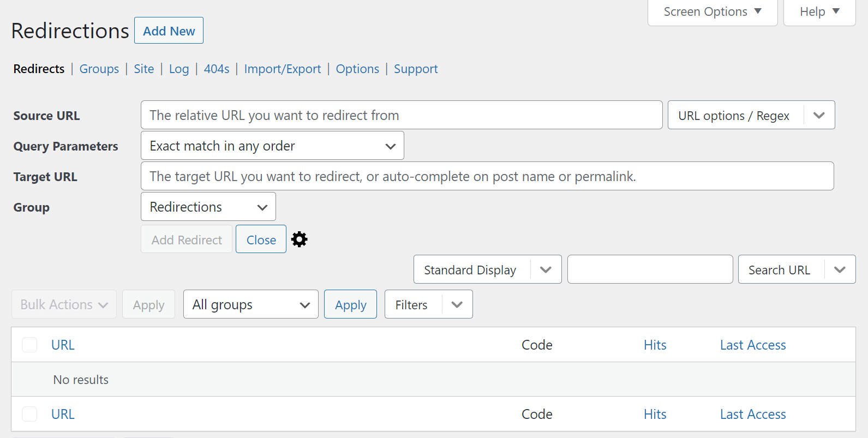
Task: Sort the table by Hits column header
Action: point(655,345)
